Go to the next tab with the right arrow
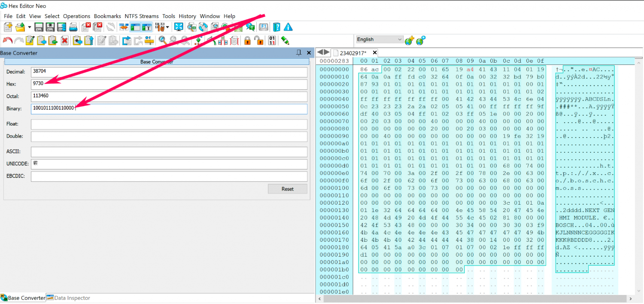644x304 pixels. point(327,52)
